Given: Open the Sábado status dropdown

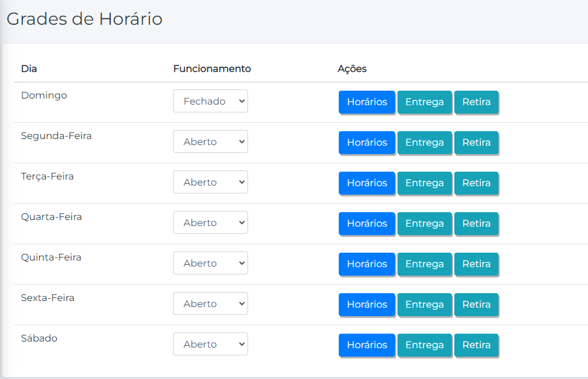Looking at the screenshot, I should coord(210,345).
